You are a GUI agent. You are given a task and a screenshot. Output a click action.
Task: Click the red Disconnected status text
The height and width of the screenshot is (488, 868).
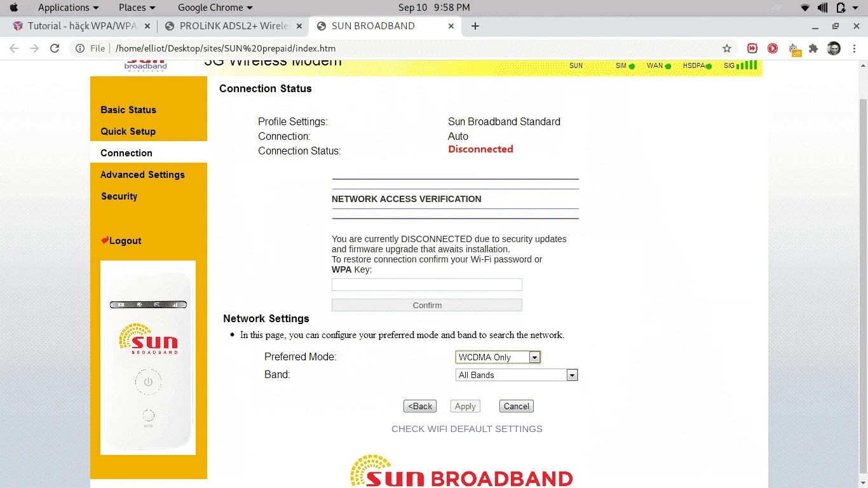pos(480,149)
